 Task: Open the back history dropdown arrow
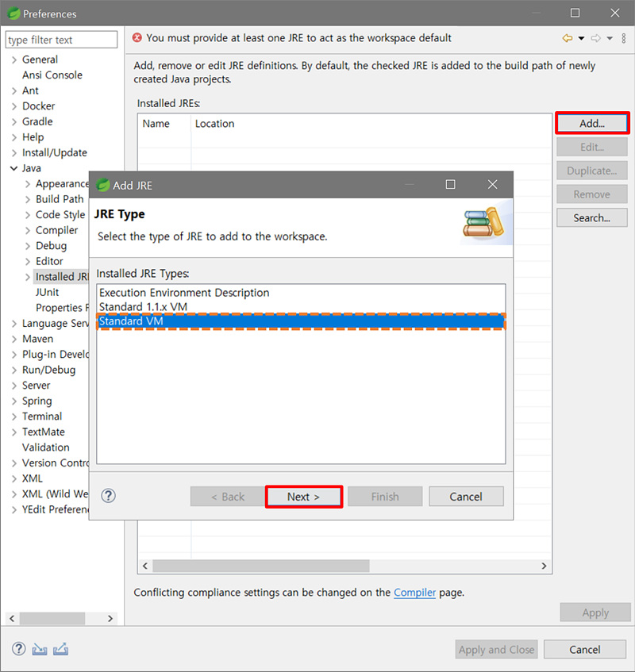[x=581, y=38]
